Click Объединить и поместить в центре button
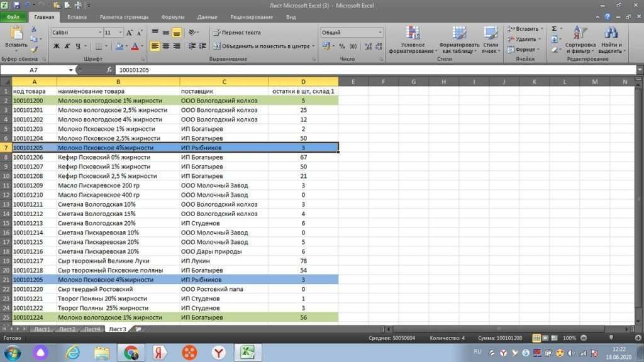This screenshot has width=644, height=362. tap(264, 47)
